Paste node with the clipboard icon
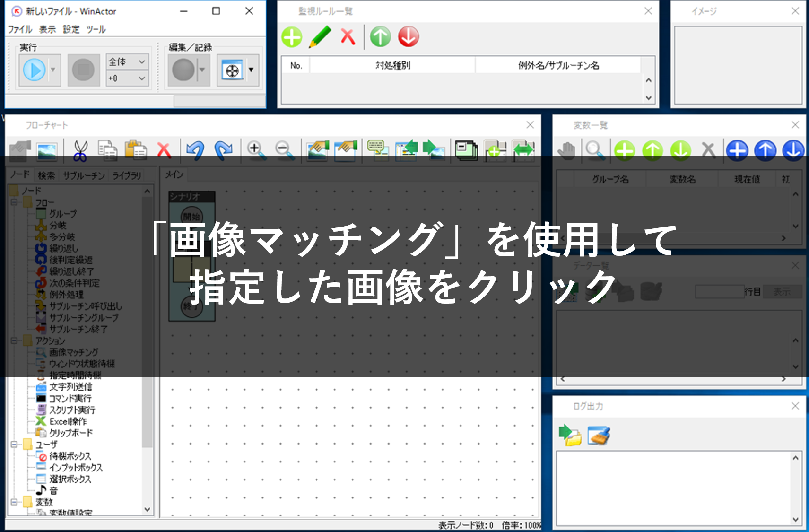Viewport: 809px width, 532px height. coord(136,149)
